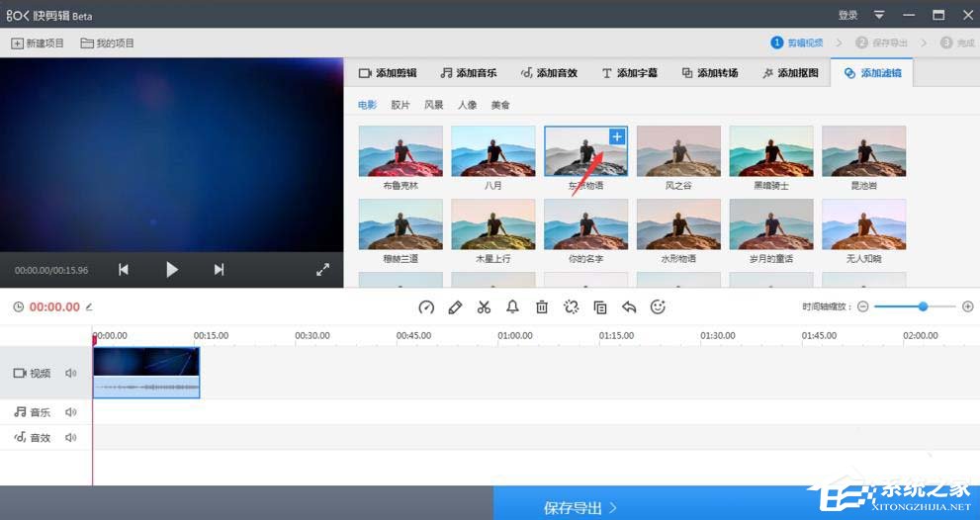Screen dimensions: 980x520
Task: Click 新建项目 button
Action: (38, 43)
